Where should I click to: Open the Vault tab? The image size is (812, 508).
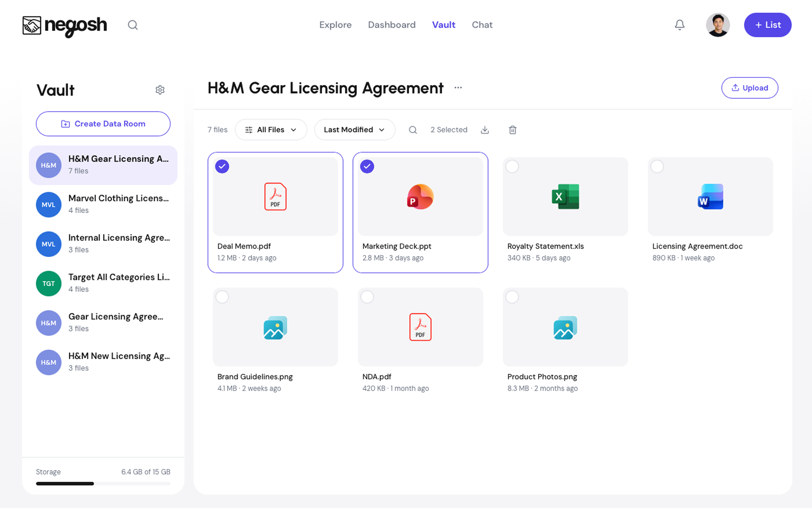coord(443,25)
